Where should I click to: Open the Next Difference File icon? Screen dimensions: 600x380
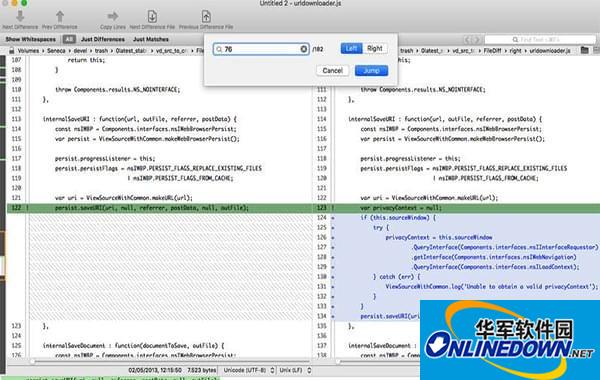152,16
